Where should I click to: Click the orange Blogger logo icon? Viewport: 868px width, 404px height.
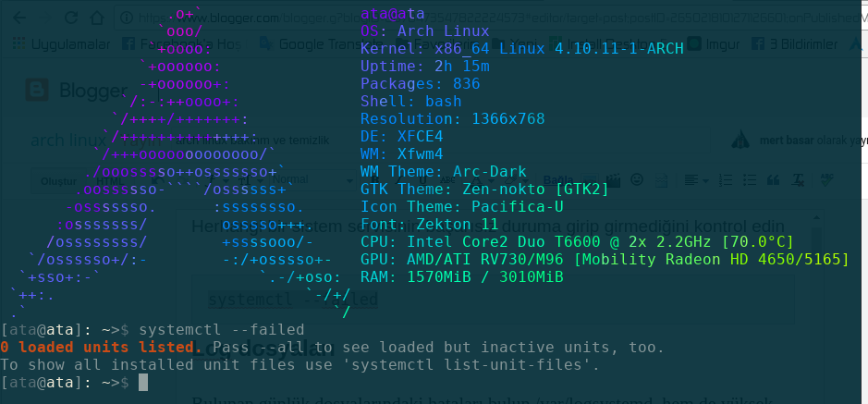coord(38,89)
